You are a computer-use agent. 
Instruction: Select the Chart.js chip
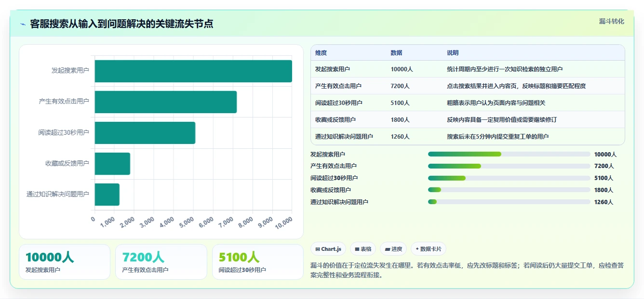click(x=328, y=249)
